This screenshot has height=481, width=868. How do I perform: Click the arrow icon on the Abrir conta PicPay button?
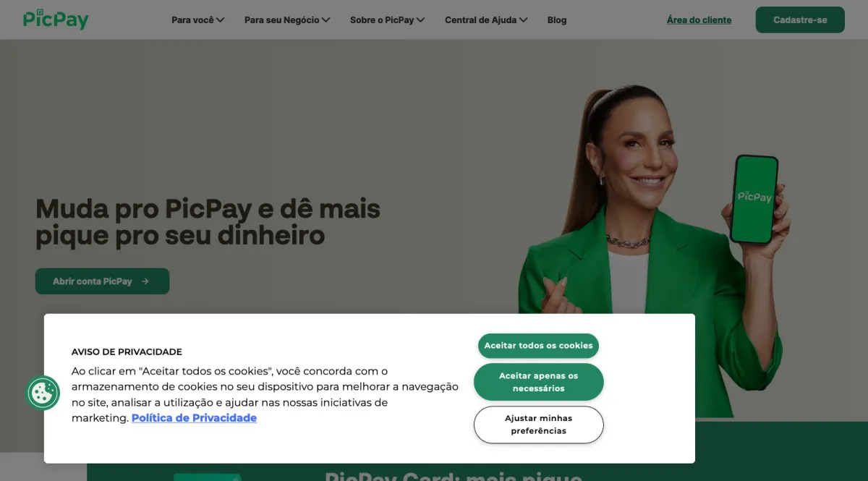145,281
